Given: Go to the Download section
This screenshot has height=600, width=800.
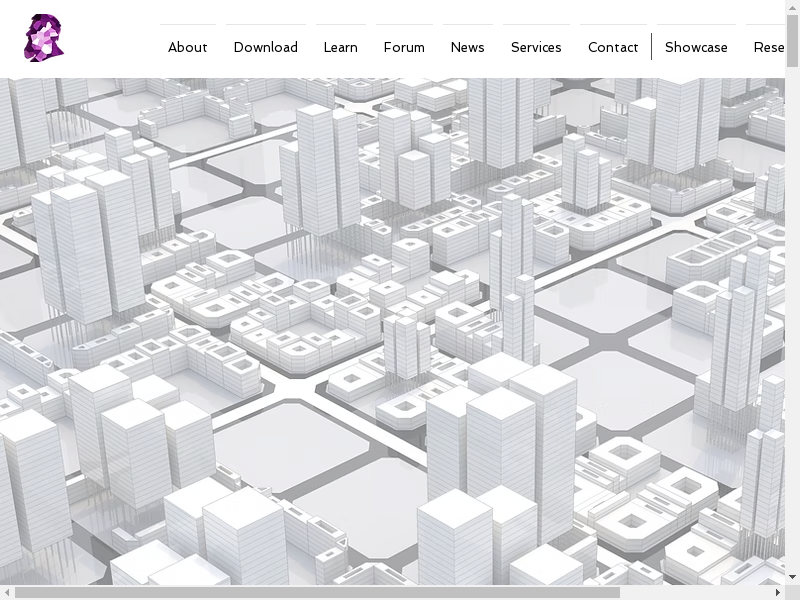Looking at the screenshot, I should click(265, 47).
